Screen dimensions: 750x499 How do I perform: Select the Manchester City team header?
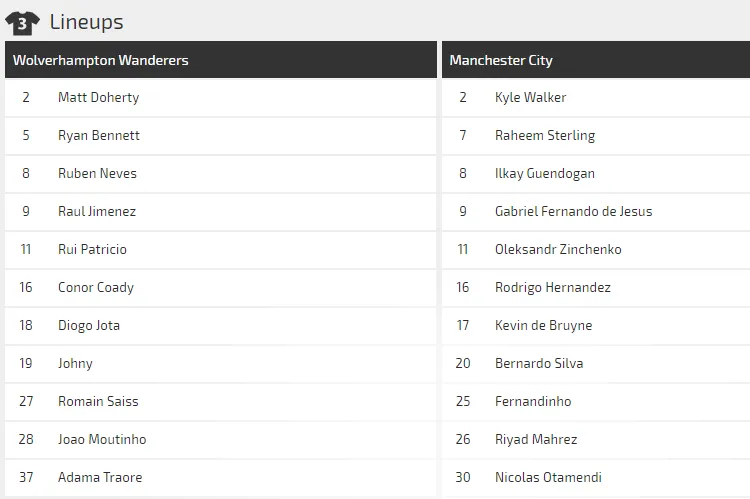pos(501,60)
